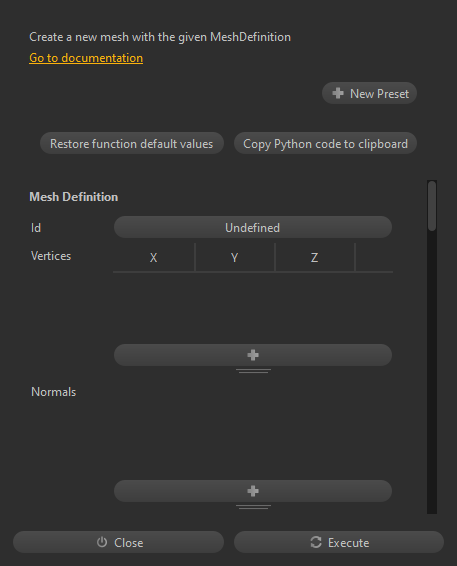Restore function default values
Image resolution: width=457 pixels, height=566 pixels.
point(132,143)
